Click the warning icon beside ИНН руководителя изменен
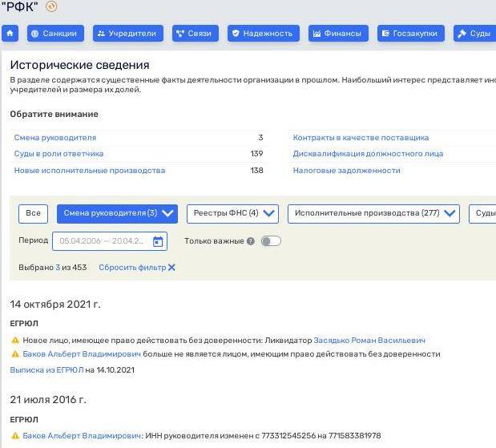 (x=15, y=436)
